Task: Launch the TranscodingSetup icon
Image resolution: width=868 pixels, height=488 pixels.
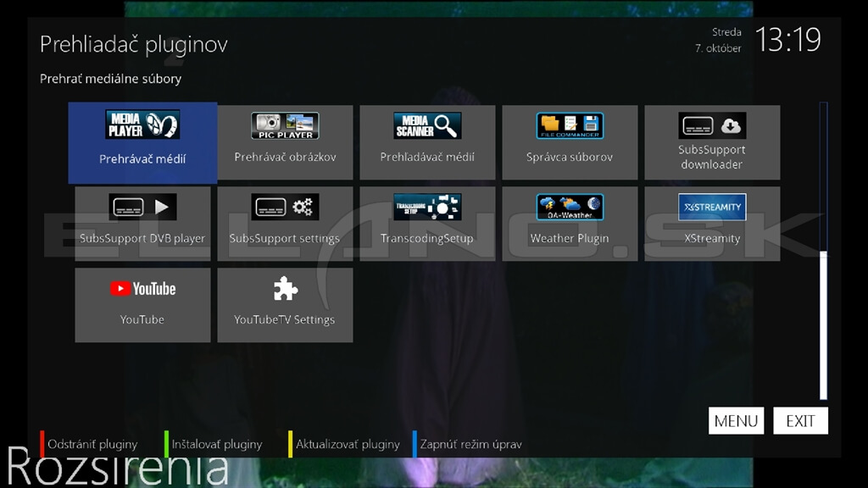Action: tap(427, 207)
